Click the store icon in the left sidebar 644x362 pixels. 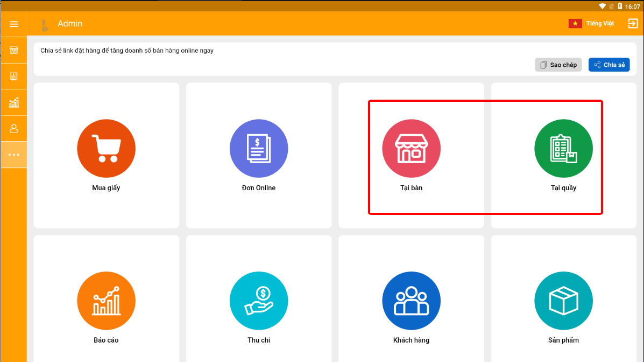click(x=14, y=50)
